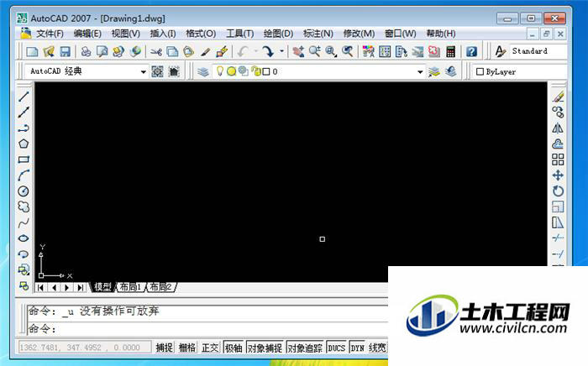The width and height of the screenshot is (588, 366).
Task: Click the Cut scissors icon
Action: pos(156,51)
